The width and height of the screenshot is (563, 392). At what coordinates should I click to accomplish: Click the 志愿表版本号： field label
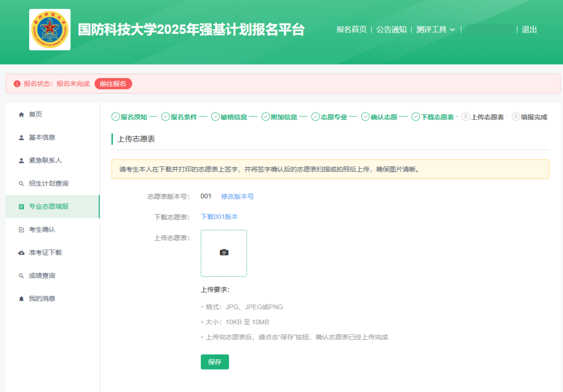(168, 197)
